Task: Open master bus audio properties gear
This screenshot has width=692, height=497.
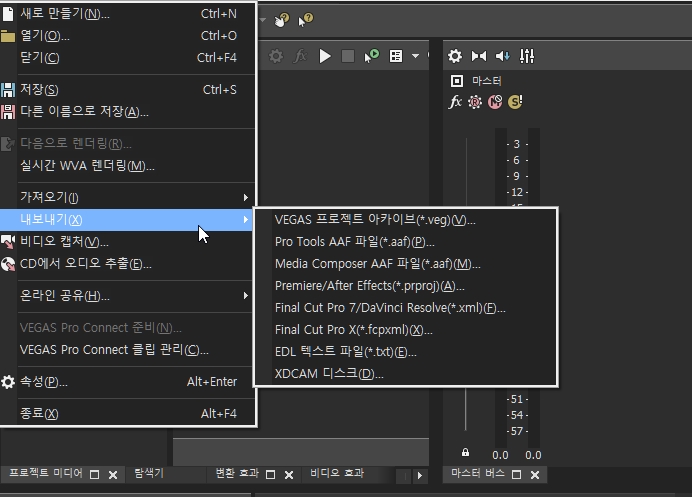Action: (x=455, y=56)
